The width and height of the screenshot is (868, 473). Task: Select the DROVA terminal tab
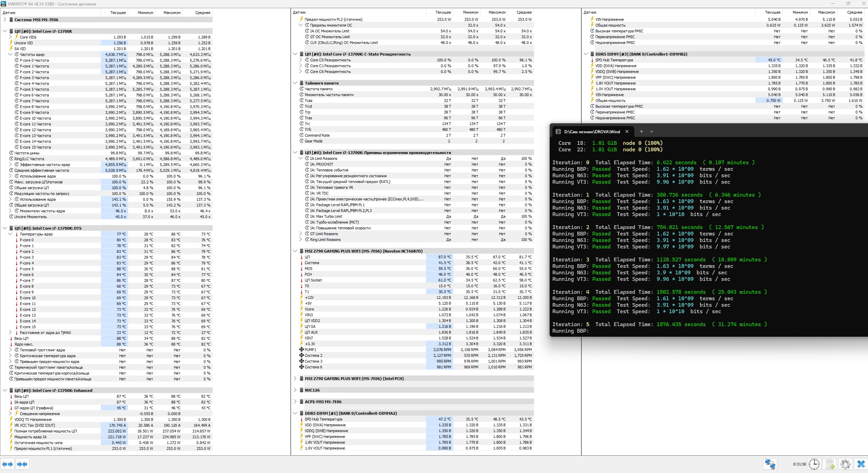592,132
